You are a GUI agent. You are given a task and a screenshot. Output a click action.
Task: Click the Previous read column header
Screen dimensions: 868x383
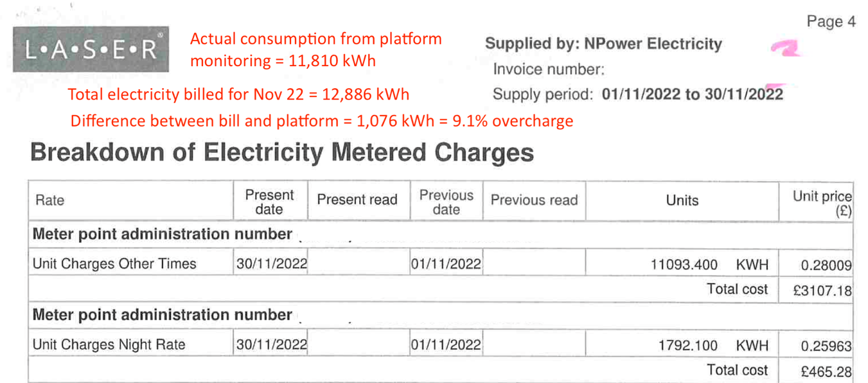[534, 200]
